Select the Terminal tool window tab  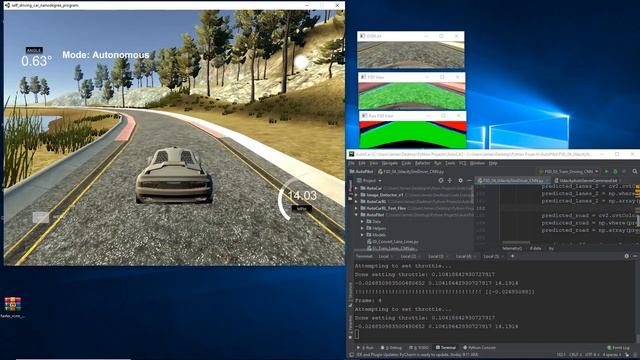click(446, 348)
